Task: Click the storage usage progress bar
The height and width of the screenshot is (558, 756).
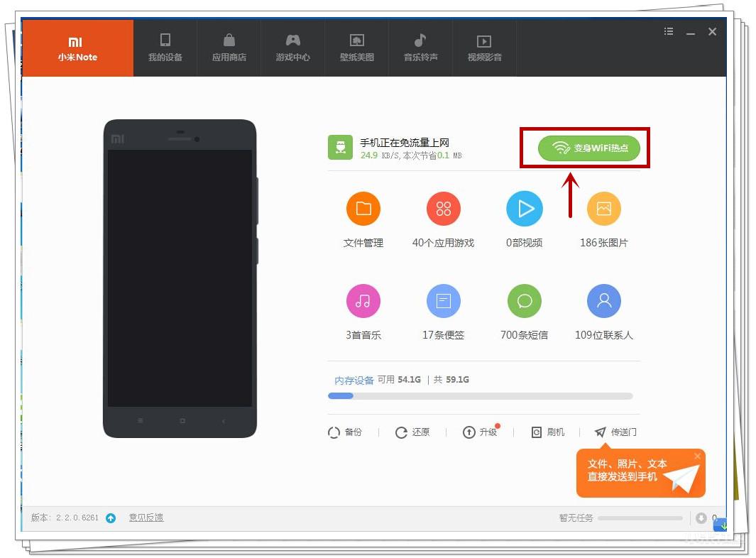Action: [x=480, y=396]
